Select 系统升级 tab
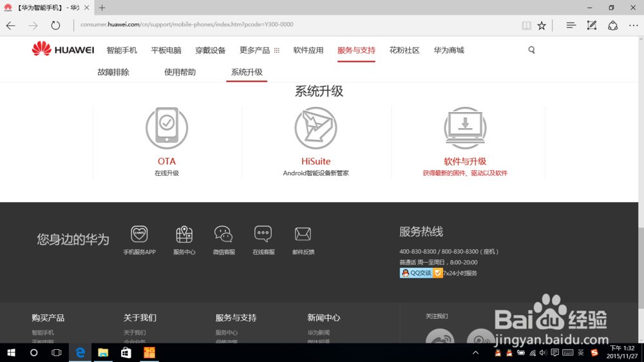 tap(247, 72)
